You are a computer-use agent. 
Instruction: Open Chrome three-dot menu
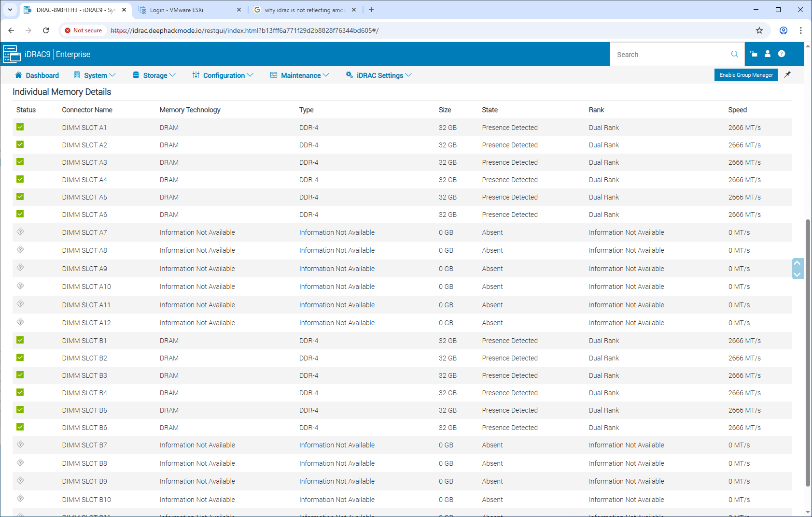801,30
